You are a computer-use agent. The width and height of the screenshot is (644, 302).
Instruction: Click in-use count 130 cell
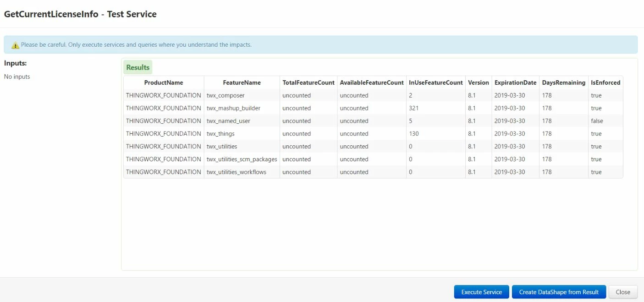click(x=436, y=134)
